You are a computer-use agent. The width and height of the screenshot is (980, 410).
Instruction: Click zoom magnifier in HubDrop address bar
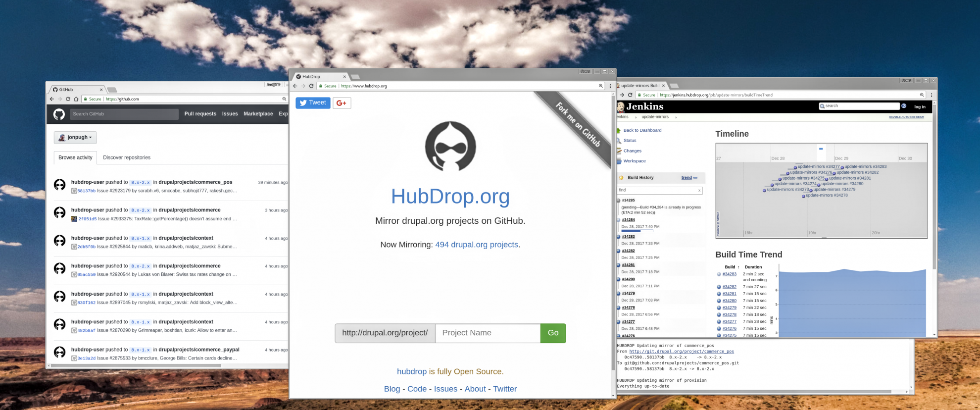pos(601,86)
